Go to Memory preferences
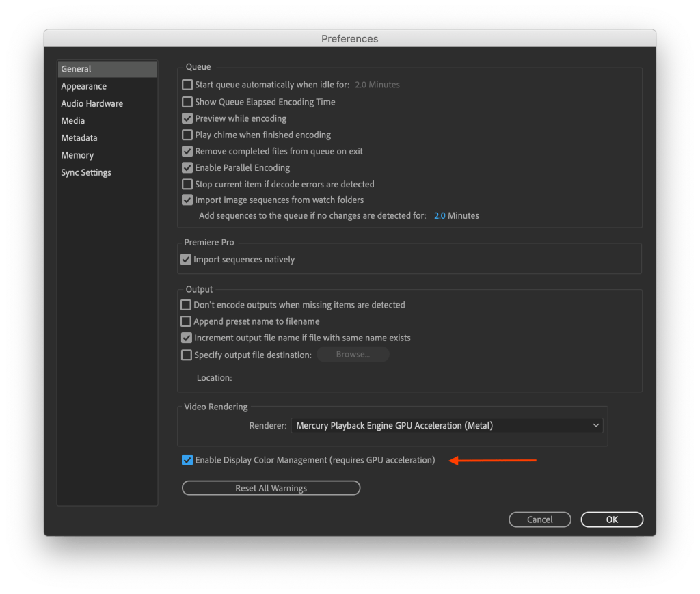 point(77,155)
